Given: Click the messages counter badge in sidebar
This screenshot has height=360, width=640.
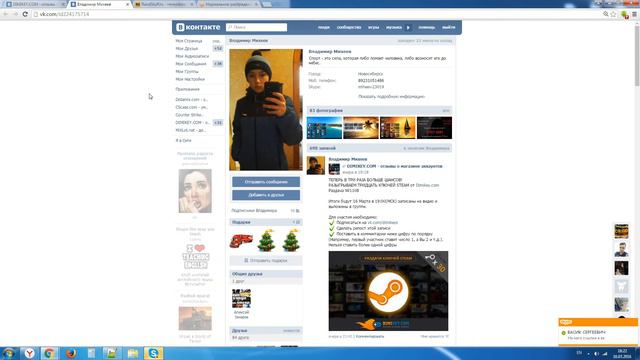Looking at the screenshot, I should click(x=218, y=64).
